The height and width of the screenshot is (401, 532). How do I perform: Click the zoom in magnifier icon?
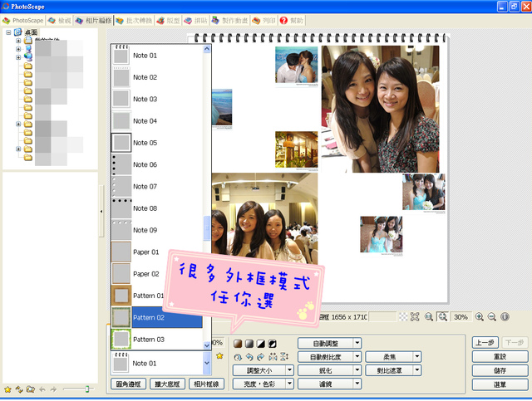(479, 317)
